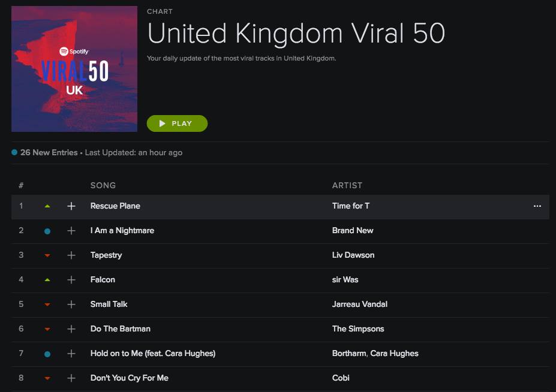The image size is (556, 392).
Task: Add Don't You Cry For Me with plus
Action: 71,378
